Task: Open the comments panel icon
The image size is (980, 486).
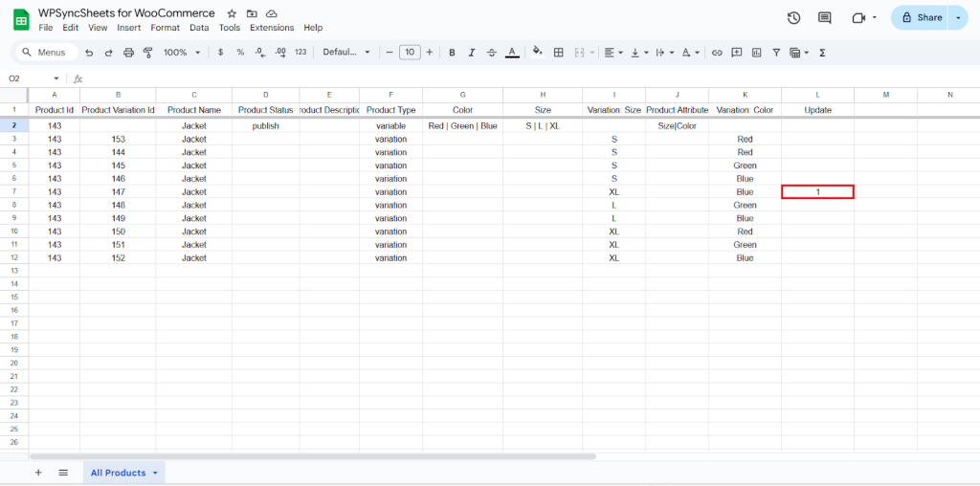Action: (825, 18)
